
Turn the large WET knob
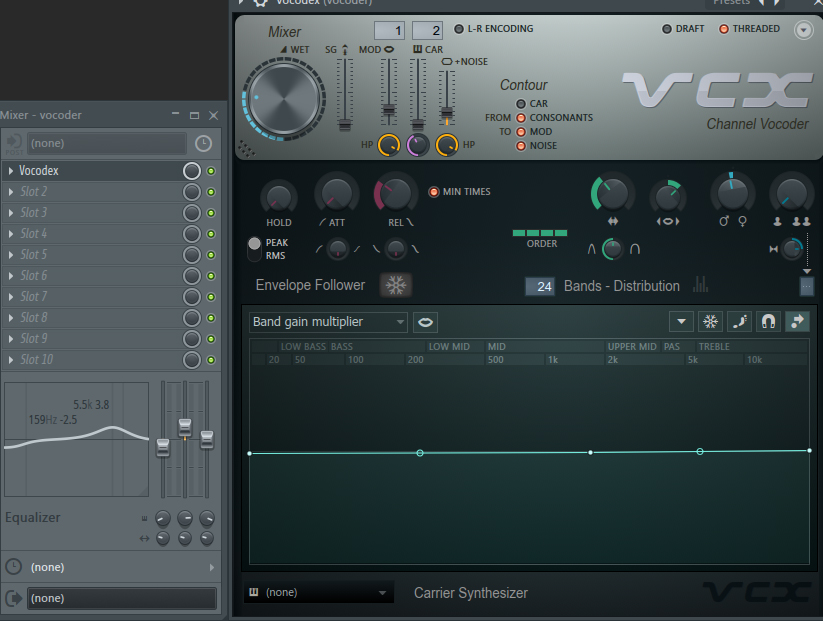(x=283, y=99)
